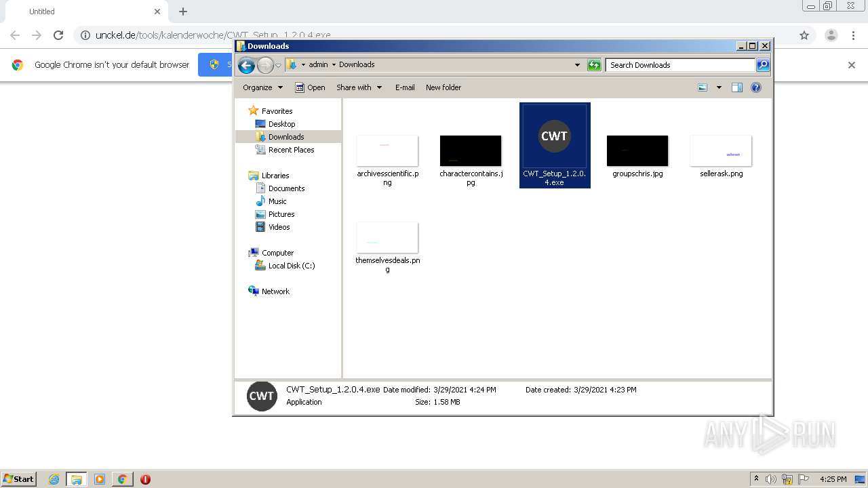Open Action Center flag tray icon
868x488 pixels.
[804, 479]
